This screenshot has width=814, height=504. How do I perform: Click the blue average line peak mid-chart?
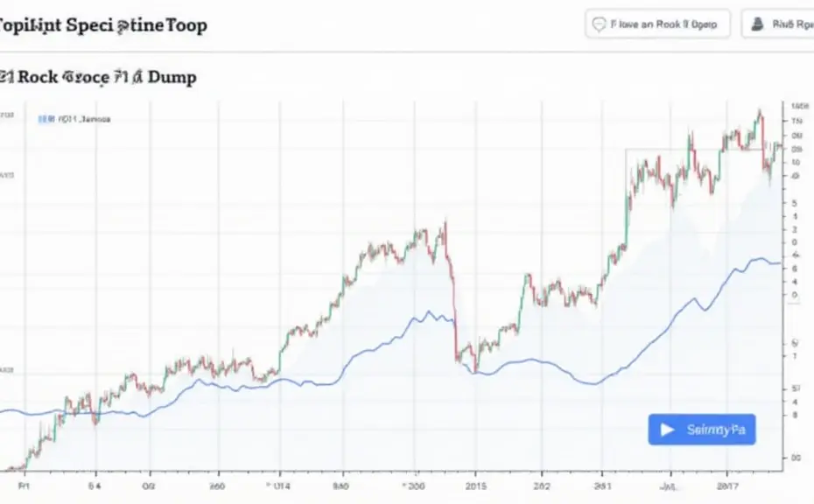point(429,312)
